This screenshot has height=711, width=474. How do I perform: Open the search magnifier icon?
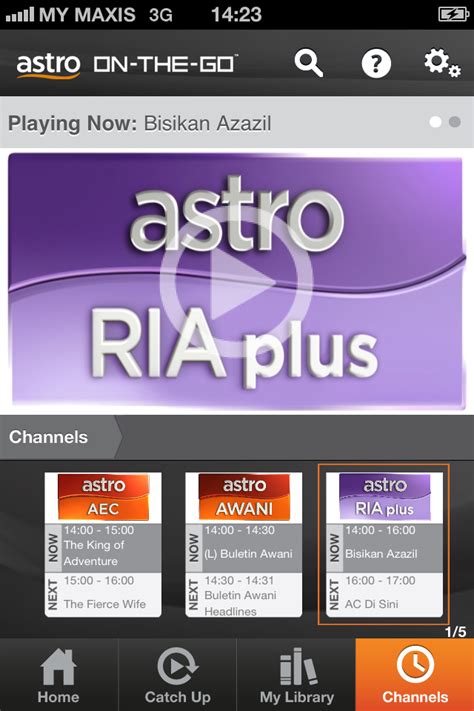(308, 63)
